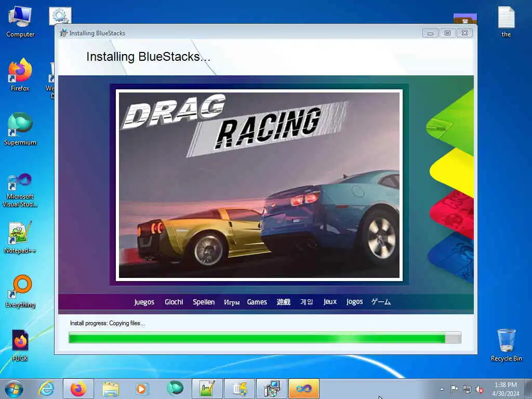The height and width of the screenshot is (399, 532).
Task: Open Microsoft Visual Studio desktop shortcut
Action: click(20, 190)
